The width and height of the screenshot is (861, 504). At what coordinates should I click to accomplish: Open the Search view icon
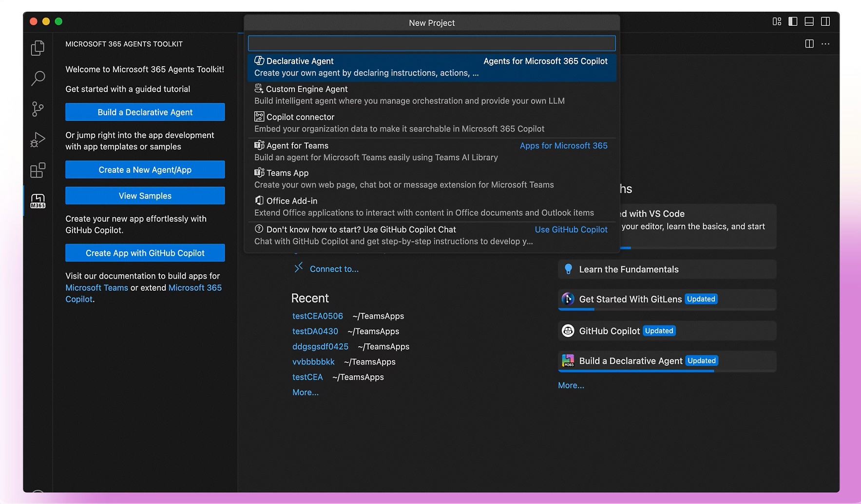[x=38, y=78]
